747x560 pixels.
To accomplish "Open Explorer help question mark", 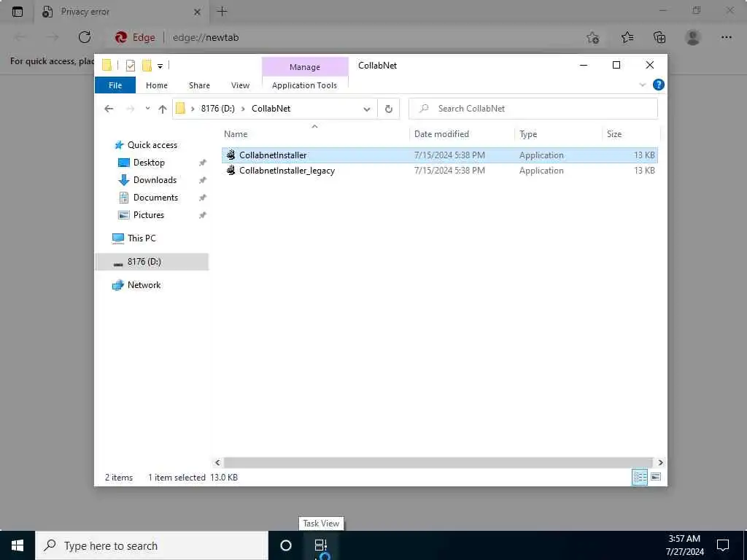I will pos(659,85).
